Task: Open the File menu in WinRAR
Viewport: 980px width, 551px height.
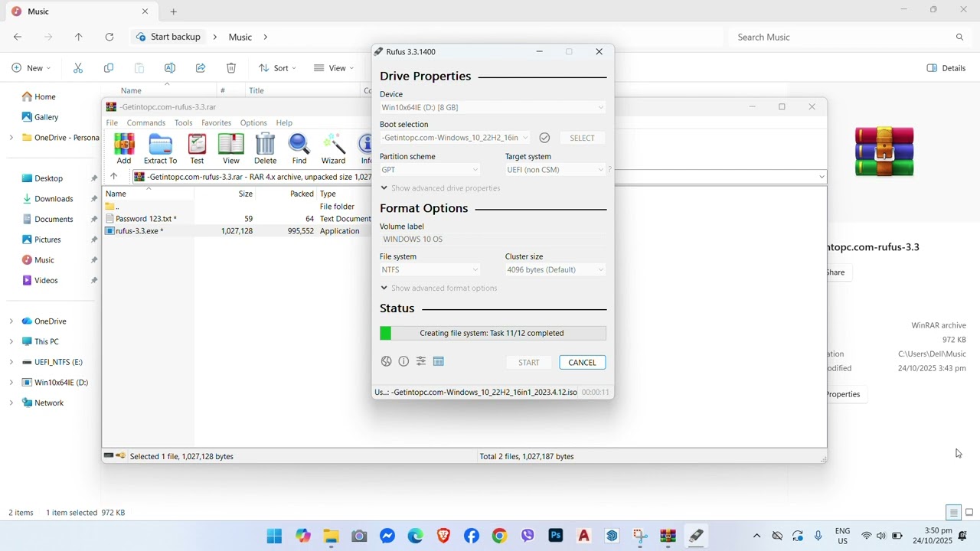Action: click(112, 122)
